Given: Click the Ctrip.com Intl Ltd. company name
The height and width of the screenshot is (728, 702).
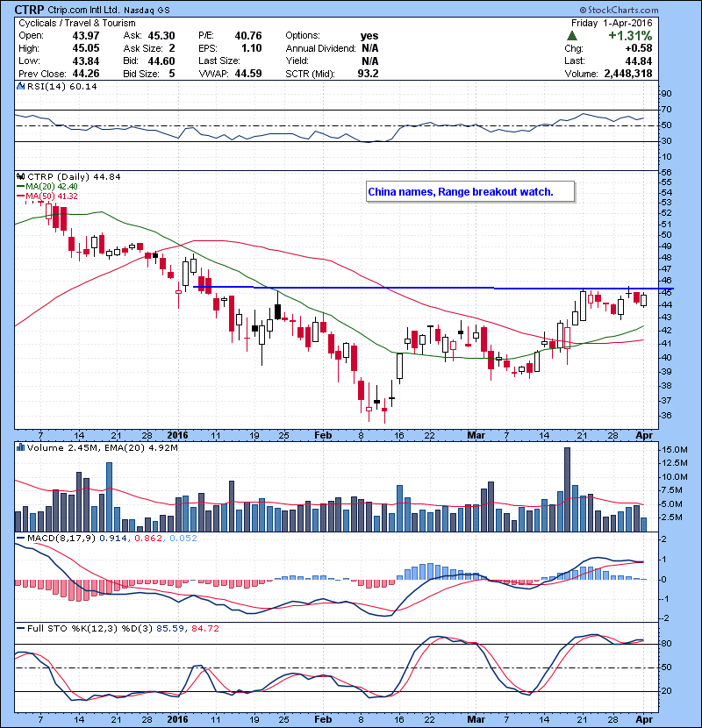Looking at the screenshot, I should tap(84, 10).
